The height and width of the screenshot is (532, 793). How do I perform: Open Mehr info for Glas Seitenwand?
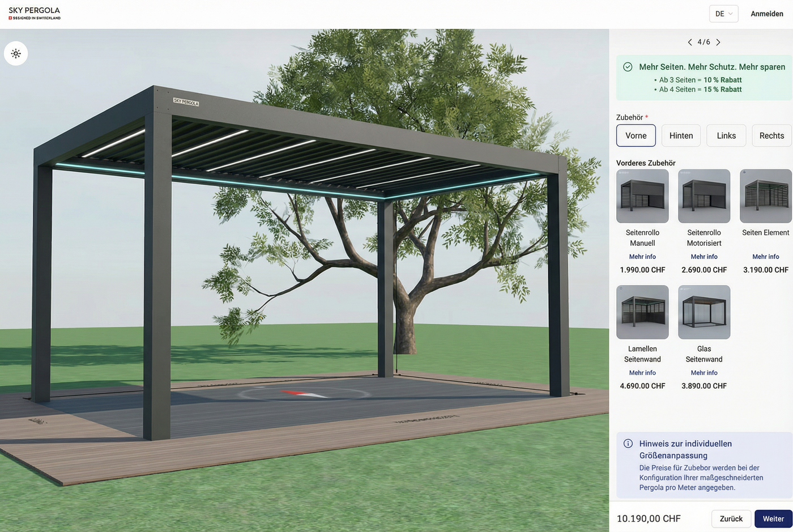[704, 373]
